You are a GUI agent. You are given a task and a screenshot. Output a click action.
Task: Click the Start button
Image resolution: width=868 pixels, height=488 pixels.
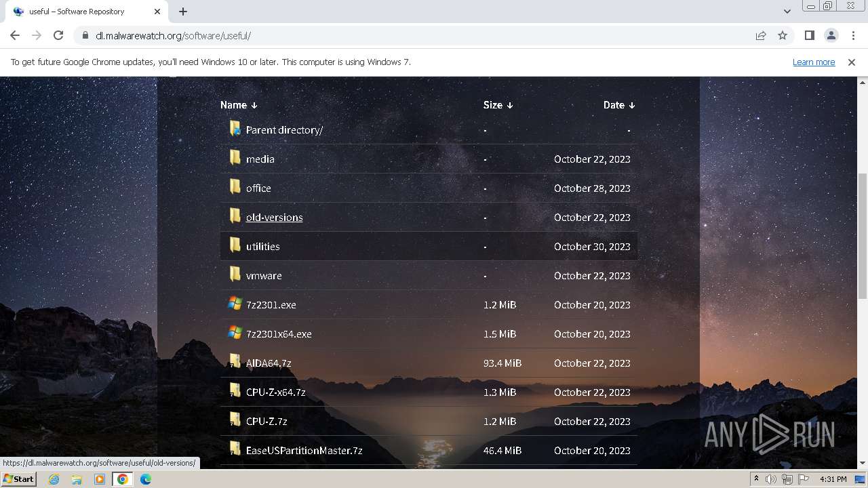point(18,479)
